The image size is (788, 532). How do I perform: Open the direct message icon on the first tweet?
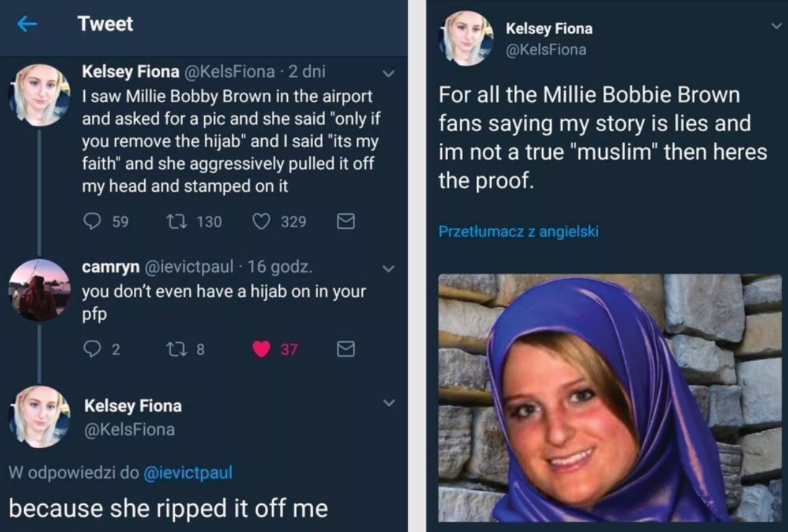pyautogui.click(x=347, y=221)
